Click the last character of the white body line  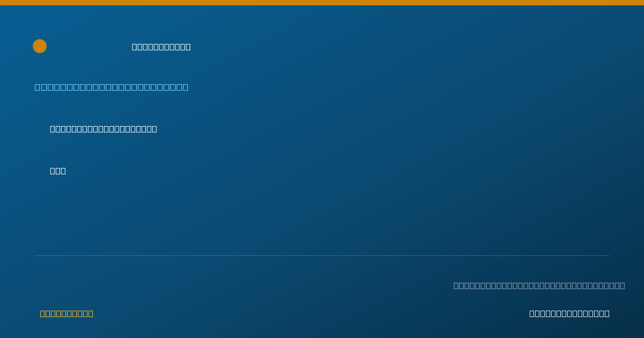[x=155, y=129]
